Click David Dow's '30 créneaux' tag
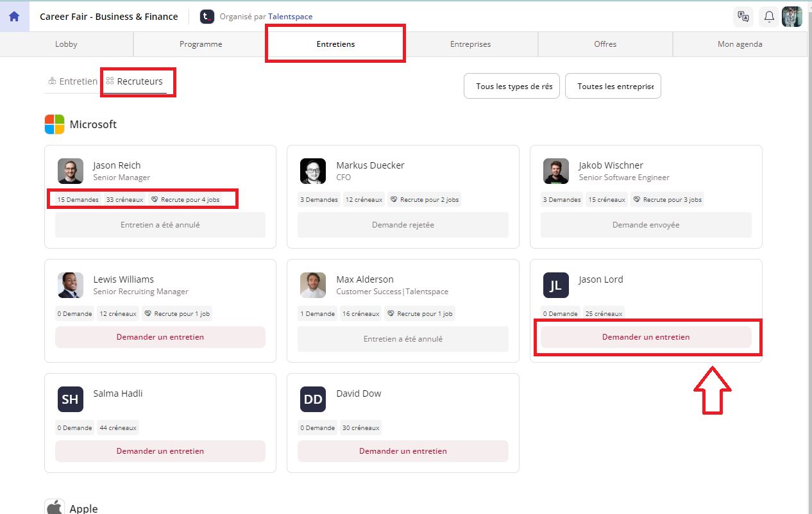 (x=360, y=427)
